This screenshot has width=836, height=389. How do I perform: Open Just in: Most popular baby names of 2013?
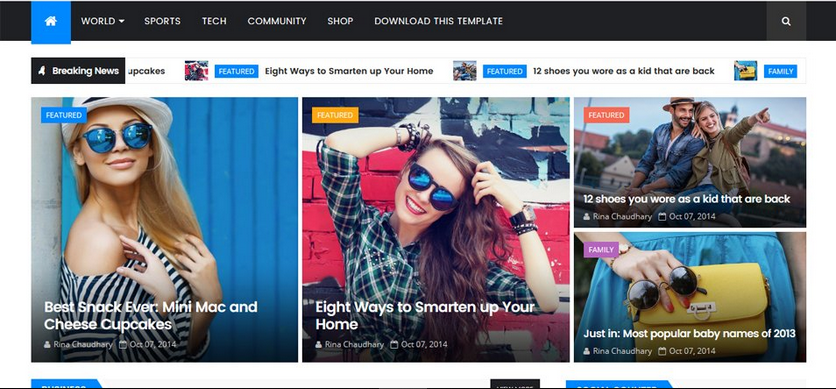tap(689, 334)
